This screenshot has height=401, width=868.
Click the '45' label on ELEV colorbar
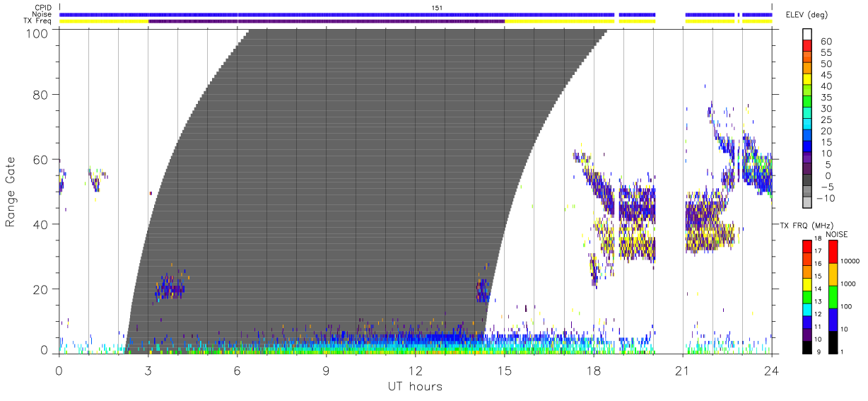(x=825, y=75)
